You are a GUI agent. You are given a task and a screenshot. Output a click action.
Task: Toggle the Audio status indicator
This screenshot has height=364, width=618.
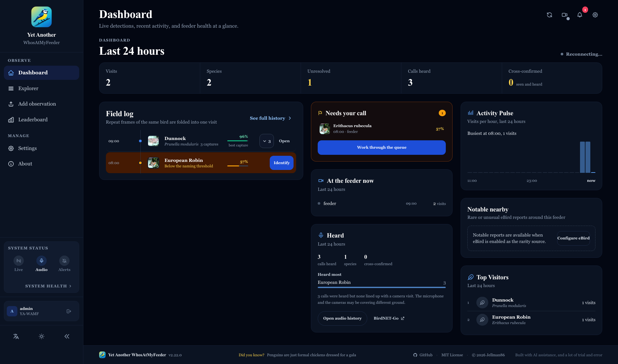pos(42,264)
